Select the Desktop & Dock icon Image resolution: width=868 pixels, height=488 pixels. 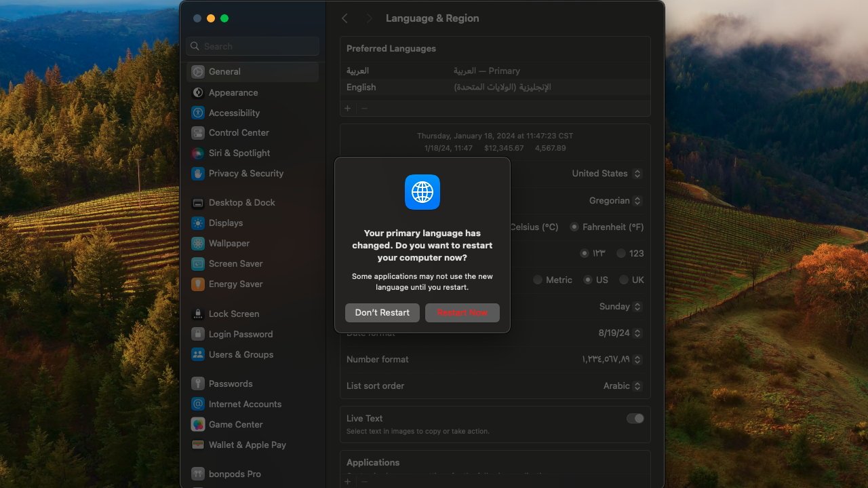(198, 203)
